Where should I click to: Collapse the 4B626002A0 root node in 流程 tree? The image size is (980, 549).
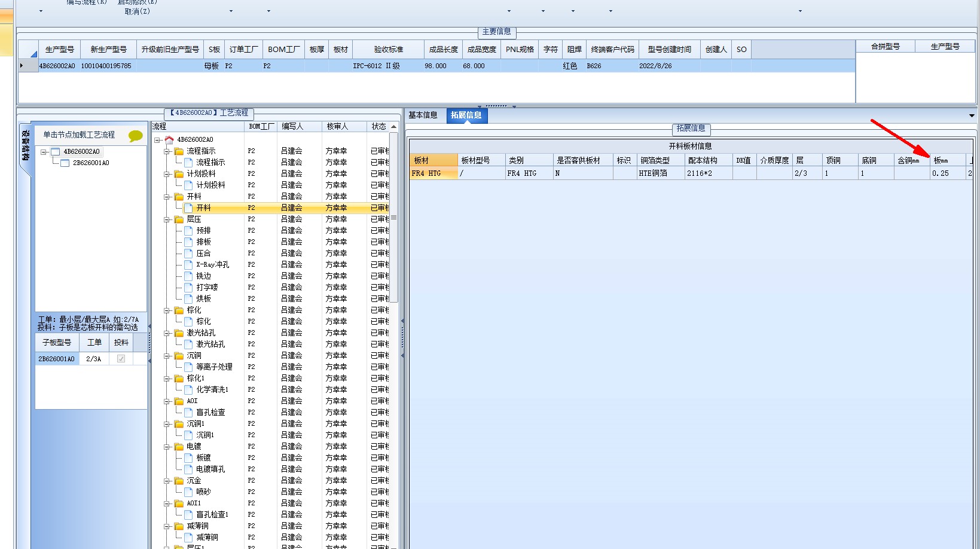tap(157, 139)
